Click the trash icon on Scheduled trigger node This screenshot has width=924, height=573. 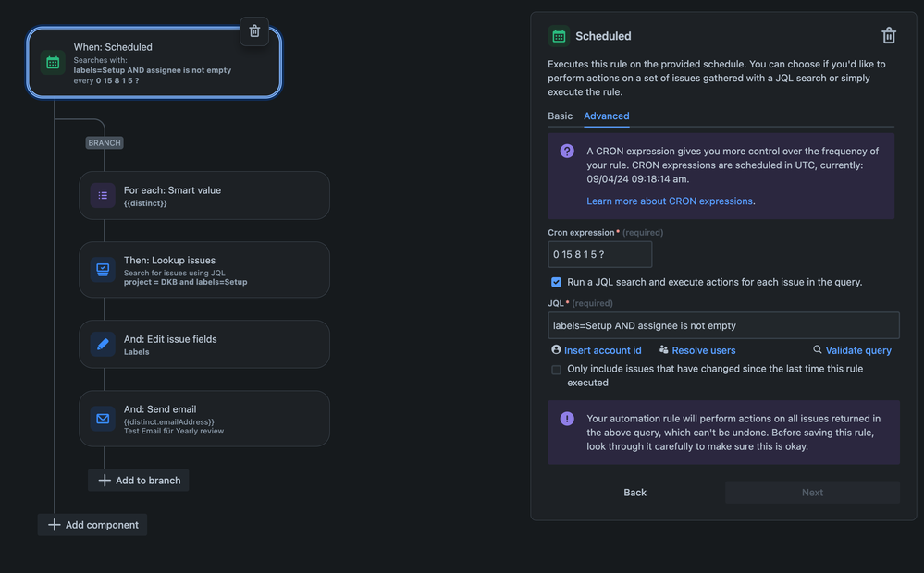(x=254, y=30)
